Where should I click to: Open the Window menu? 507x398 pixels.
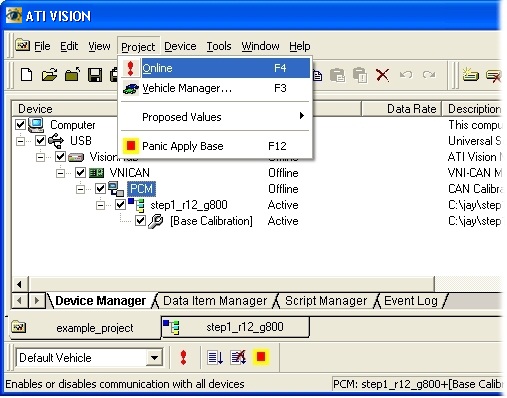(x=260, y=46)
